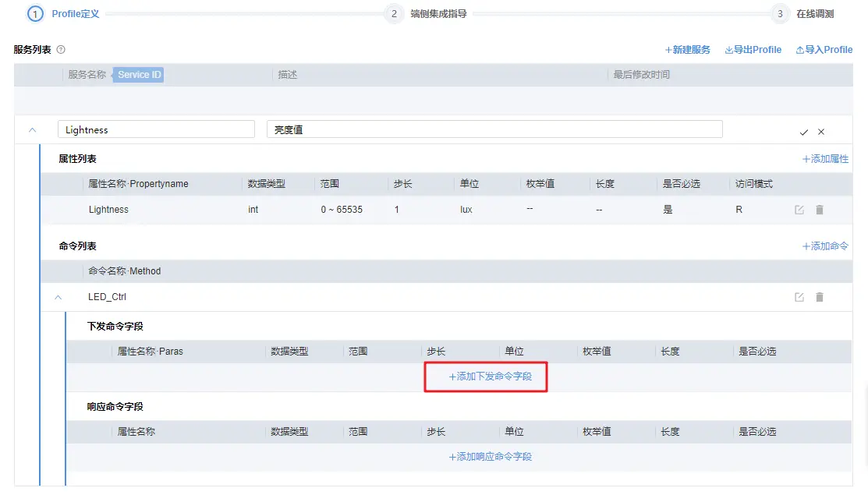
Task: Click the 服务名称 column header
Action: 87,75
